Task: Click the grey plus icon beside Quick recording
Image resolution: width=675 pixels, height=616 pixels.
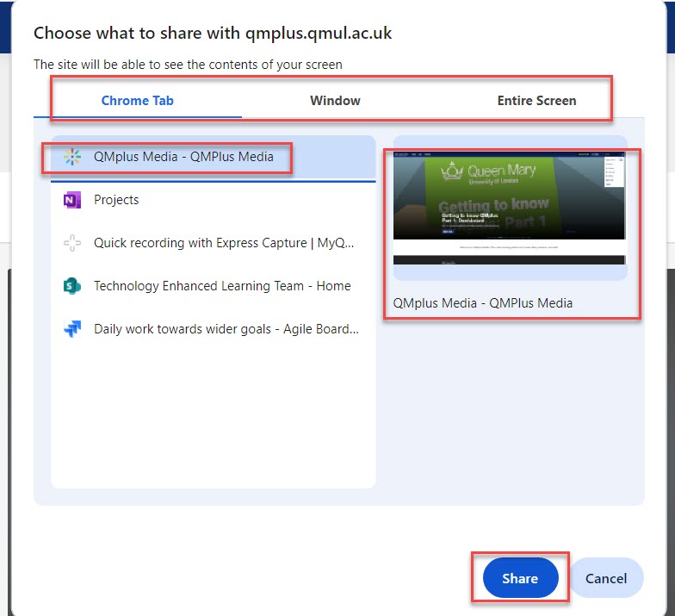Action: [x=72, y=243]
